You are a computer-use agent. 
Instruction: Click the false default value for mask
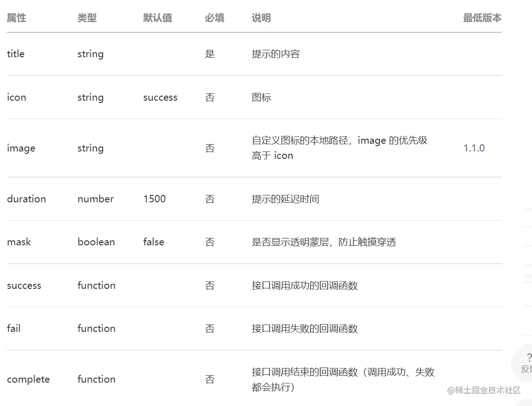coord(153,242)
